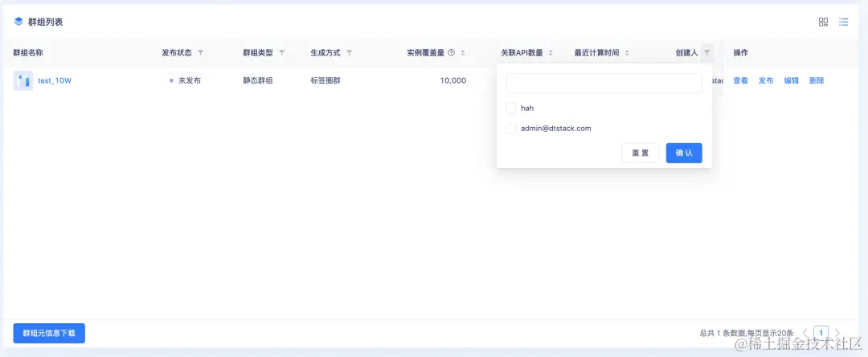Focus the creator filter search box
Viewport: 868px width, 357px height.
[604, 83]
